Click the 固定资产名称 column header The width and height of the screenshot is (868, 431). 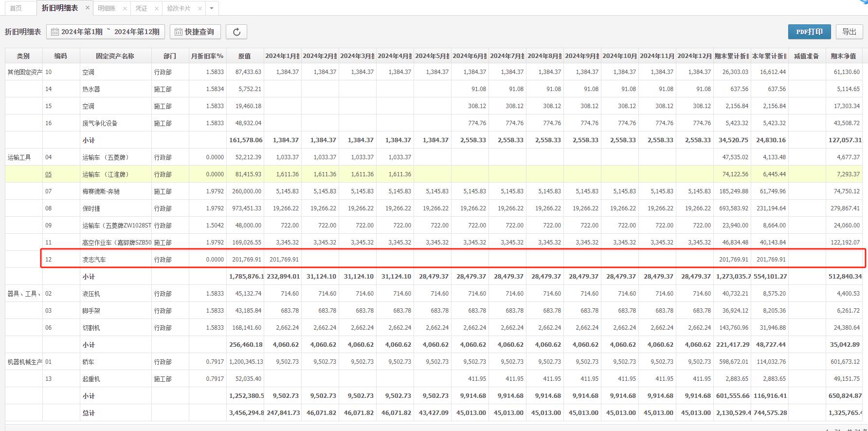[x=115, y=56]
